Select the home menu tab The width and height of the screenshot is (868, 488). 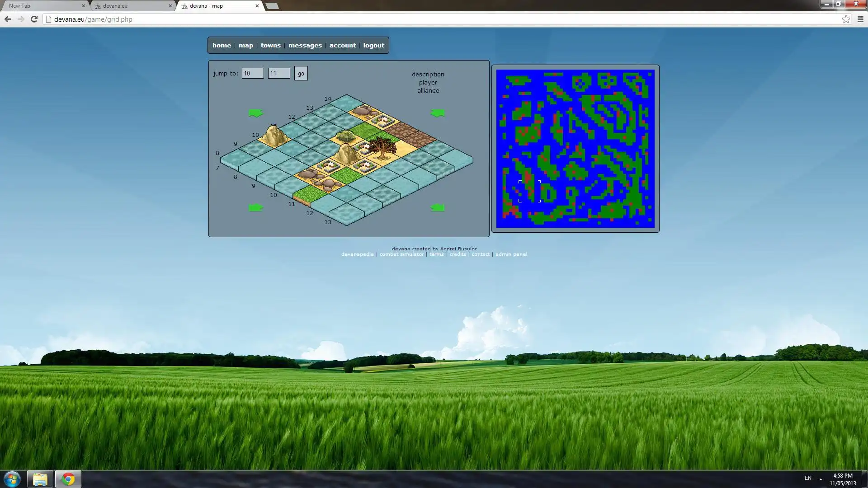click(222, 45)
